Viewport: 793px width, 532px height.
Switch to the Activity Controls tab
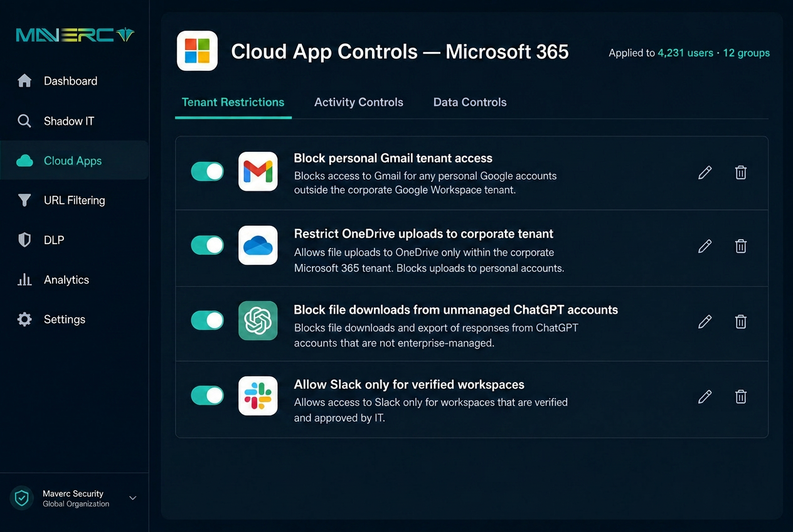click(359, 102)
